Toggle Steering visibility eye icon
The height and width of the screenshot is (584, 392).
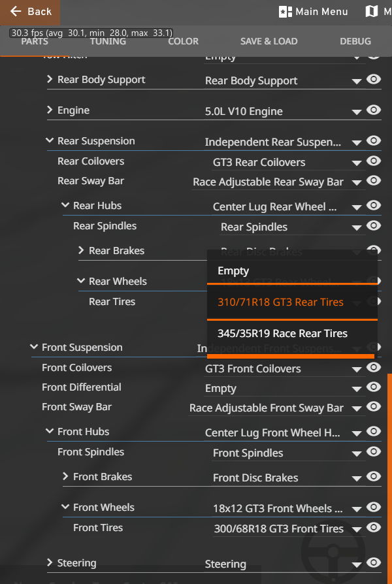[373, 563]
